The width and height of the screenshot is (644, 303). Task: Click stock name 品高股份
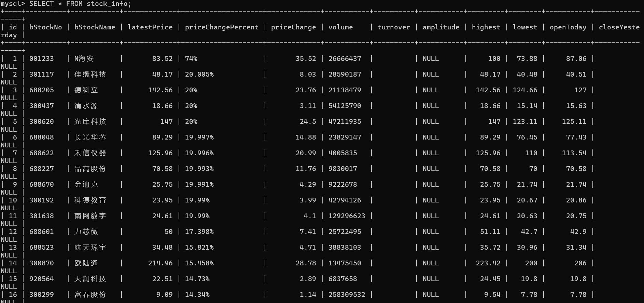(90, 169)
